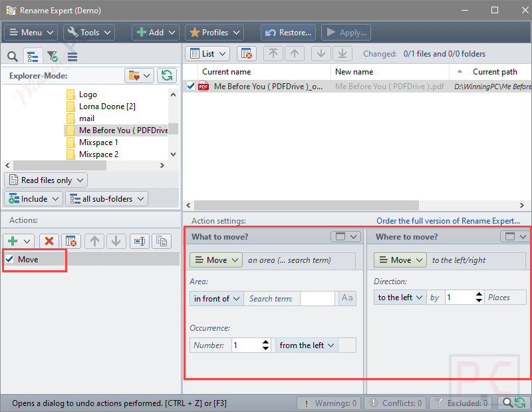The width and height of the screenshot is (532, 412).
Task: Click the remove files icon beside List
Action: (x=246, y=54)
